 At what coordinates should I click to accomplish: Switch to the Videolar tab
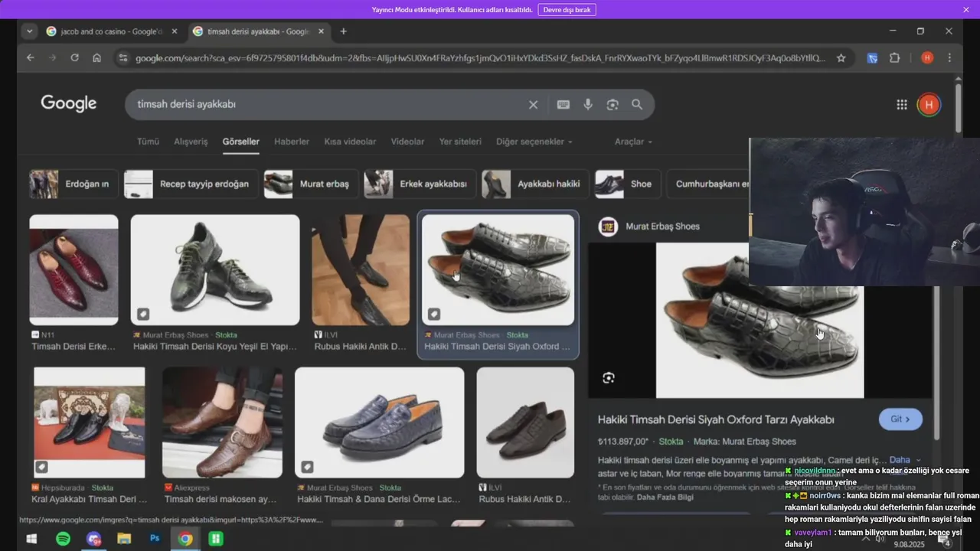click(x=407, y=142)
